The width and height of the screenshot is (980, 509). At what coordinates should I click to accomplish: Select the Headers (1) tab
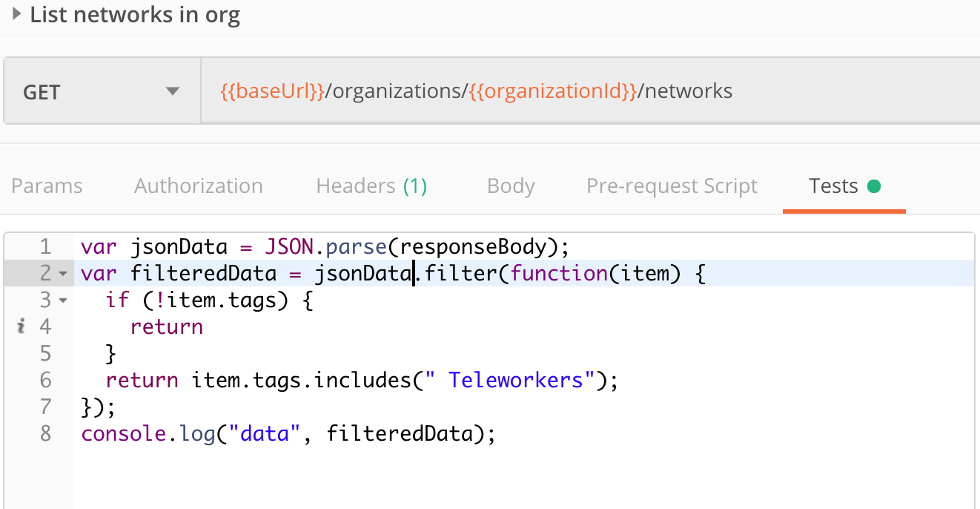(x=371, y=186)
